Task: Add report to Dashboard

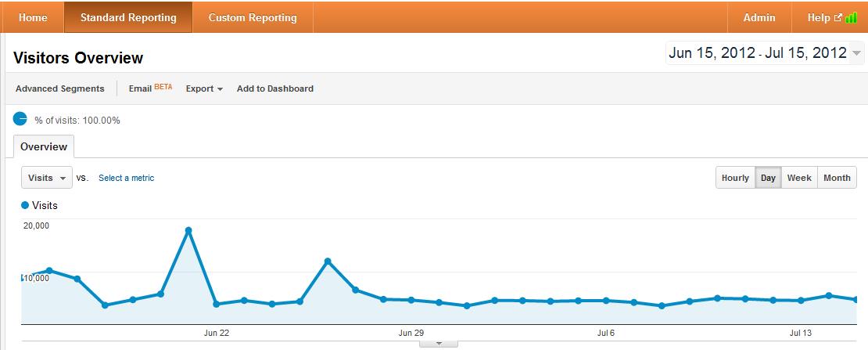Action: coord(275,88)
